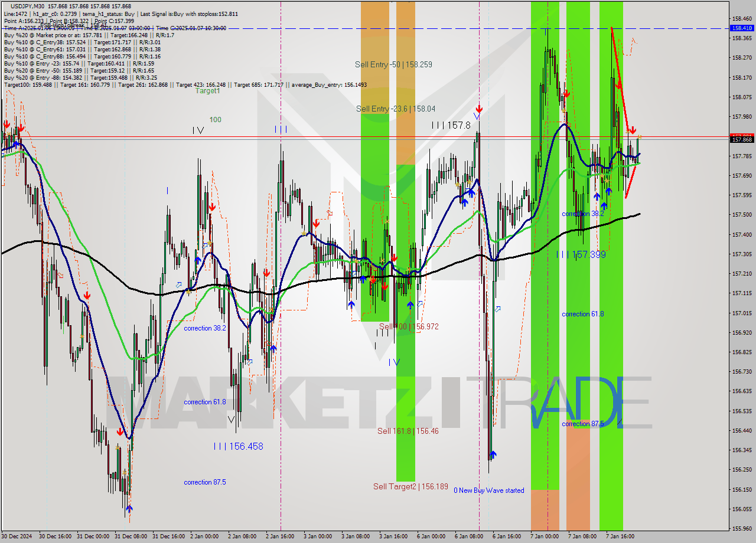Click the 'Sell 161.8 | 156.46' label
This screenshot has height=543, width=756.
(x=408, y=431)
